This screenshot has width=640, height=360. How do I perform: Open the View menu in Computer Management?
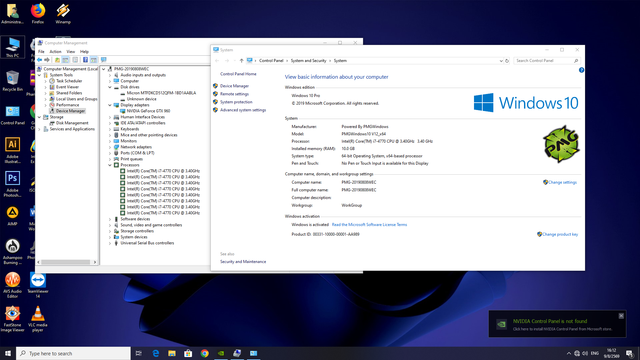pos(71,52)
